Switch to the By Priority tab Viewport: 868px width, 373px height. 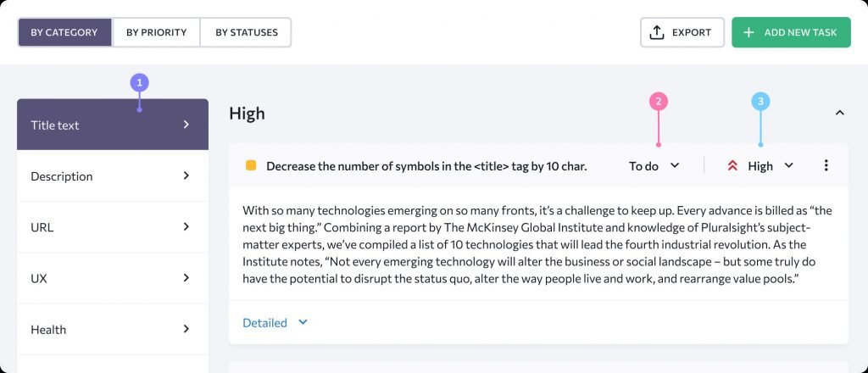[x=156, y=32]
